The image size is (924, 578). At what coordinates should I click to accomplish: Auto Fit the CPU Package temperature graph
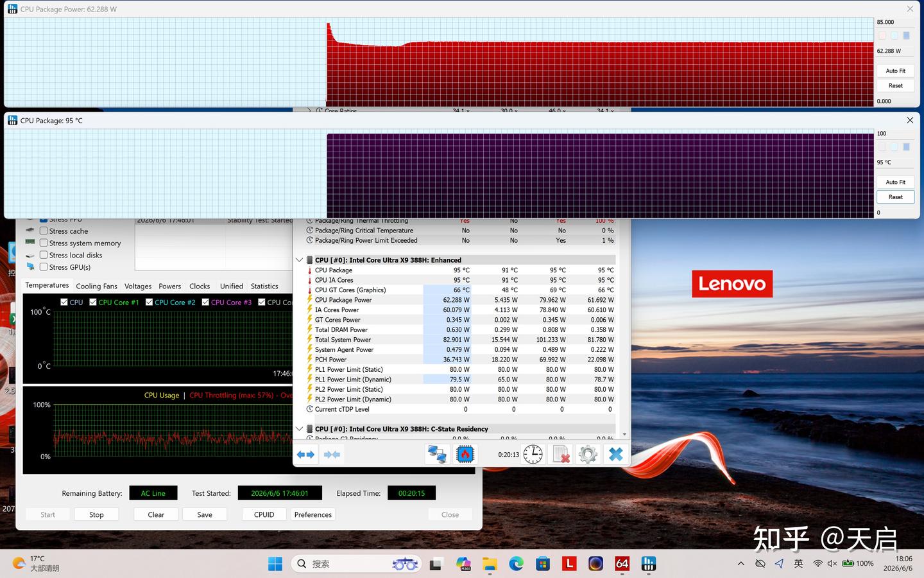(x=896, y=182)
